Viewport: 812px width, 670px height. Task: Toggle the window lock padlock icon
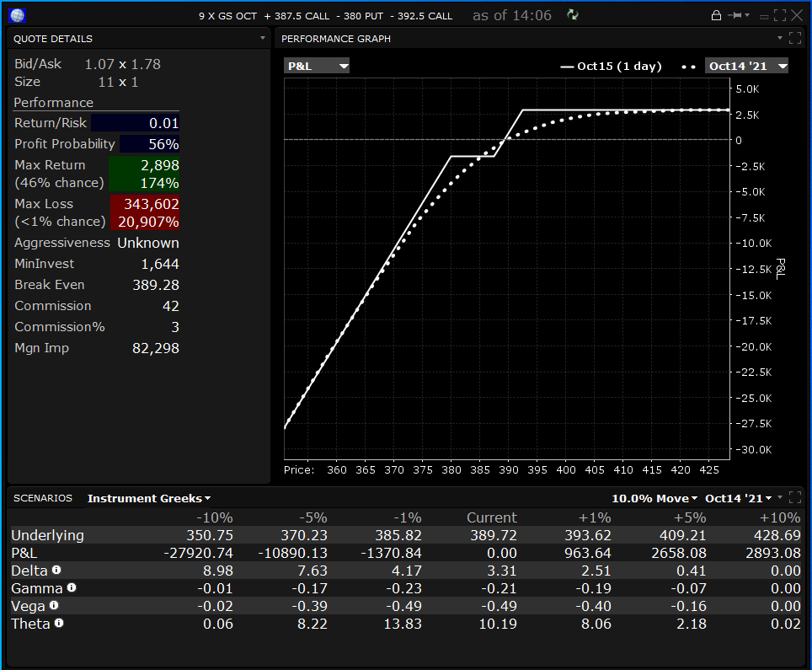pyautogui.click(x=716, y=15)
